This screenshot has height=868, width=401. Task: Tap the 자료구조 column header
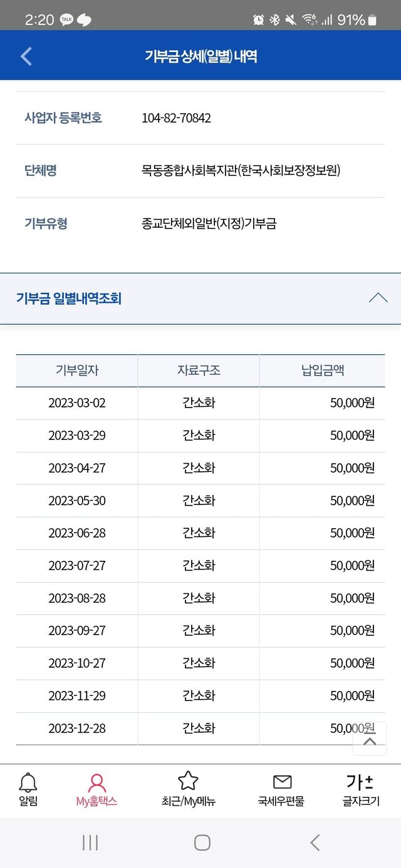click(x=199, y=370)
